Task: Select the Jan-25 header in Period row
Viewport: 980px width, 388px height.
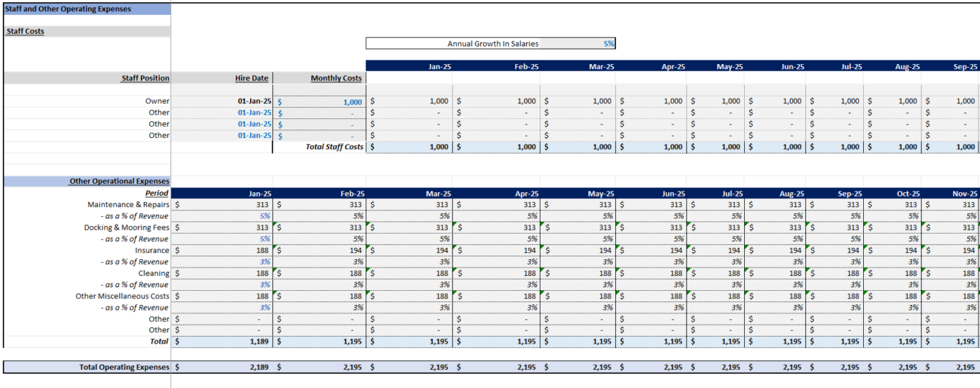Action: point(222,193)
